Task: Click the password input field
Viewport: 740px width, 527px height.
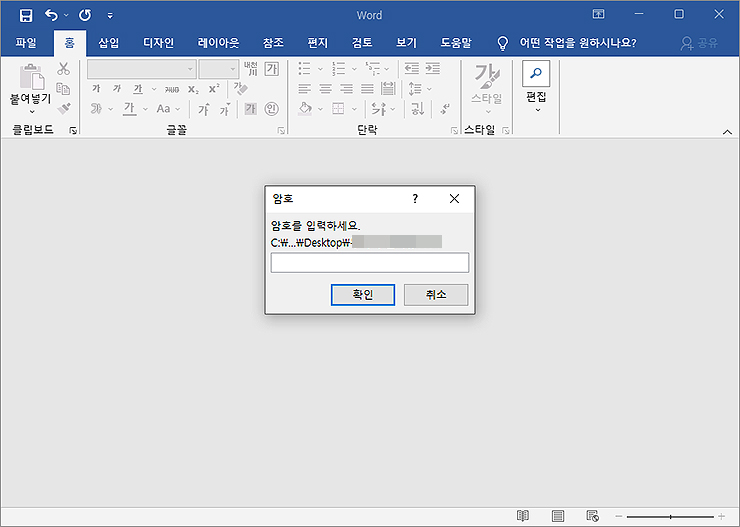Action: pos(370,263)
